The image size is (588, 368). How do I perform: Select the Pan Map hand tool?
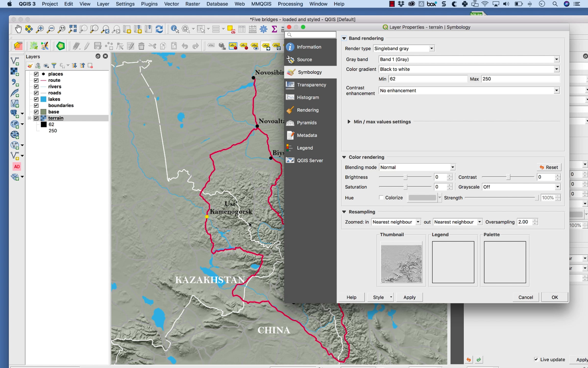[x=18, y=29]
